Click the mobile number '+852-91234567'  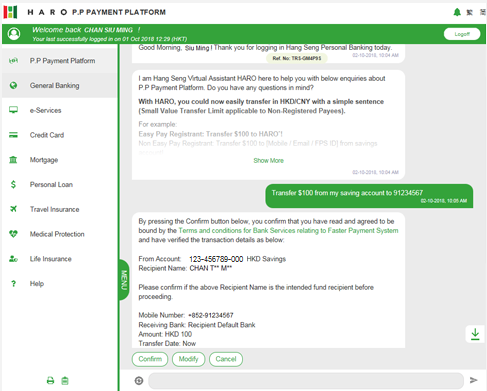pyautogui.click(x=211, y=315)
